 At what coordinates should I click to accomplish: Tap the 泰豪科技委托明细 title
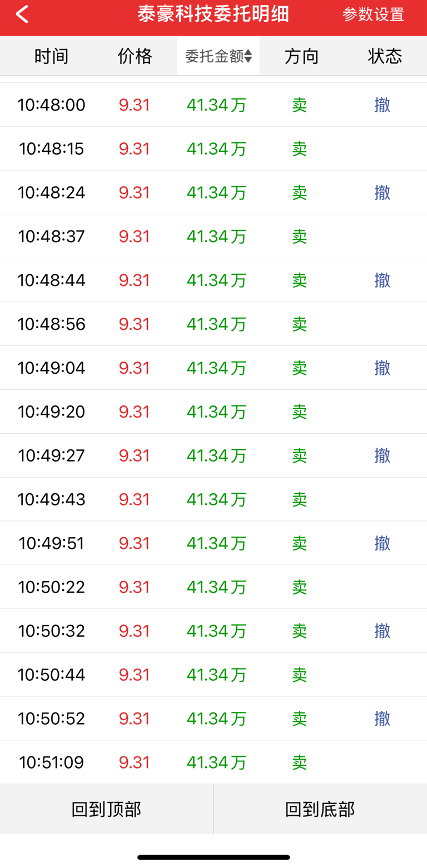213,14
